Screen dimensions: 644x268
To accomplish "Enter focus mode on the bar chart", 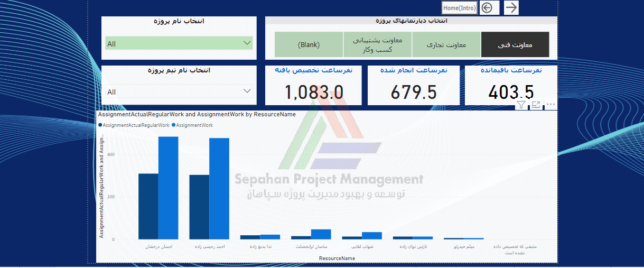I will tap(536, 105).
